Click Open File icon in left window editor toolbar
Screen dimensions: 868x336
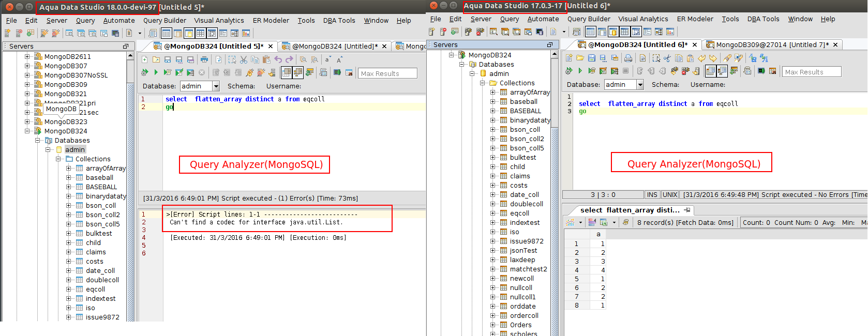[x=156, y=59]
